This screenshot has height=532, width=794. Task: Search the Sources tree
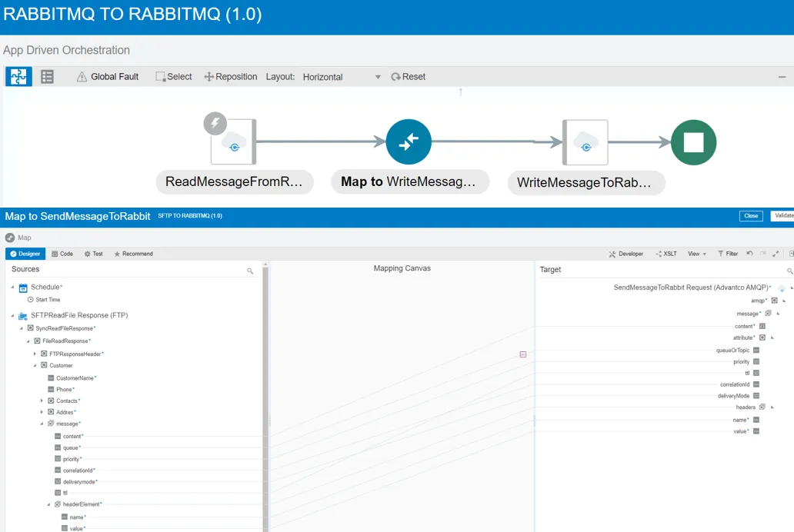tap(250, 271)
